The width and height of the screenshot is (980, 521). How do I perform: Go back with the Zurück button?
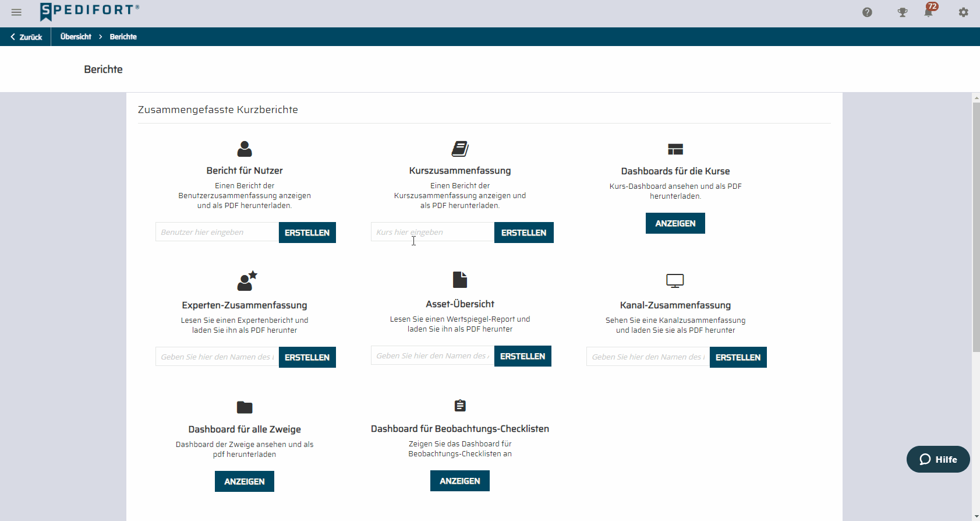coord(26,37)
